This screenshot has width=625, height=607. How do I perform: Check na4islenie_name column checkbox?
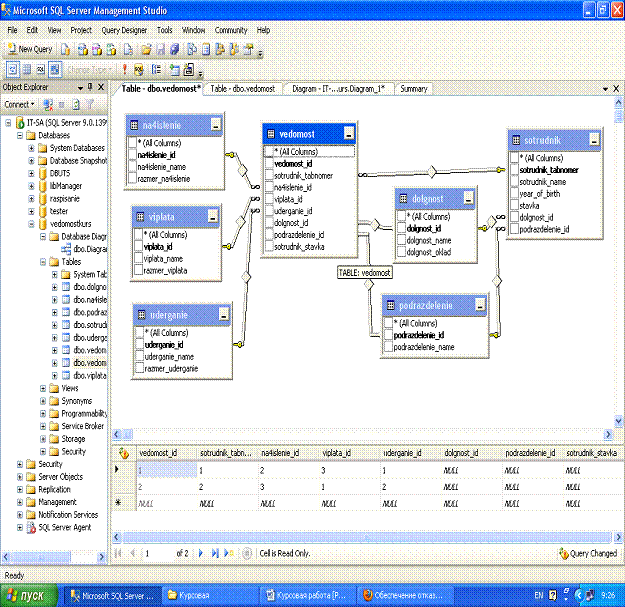(131, 167)
